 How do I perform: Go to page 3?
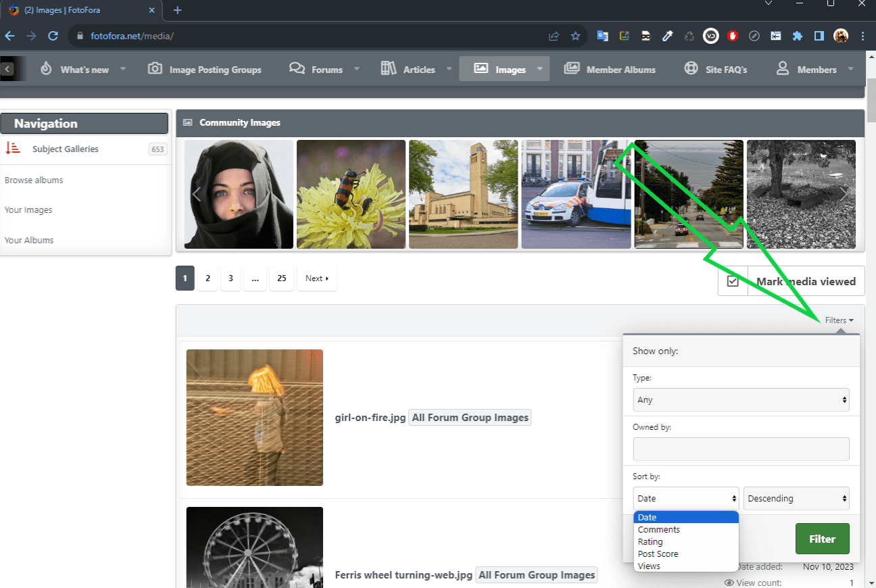[x=230, y=278]
